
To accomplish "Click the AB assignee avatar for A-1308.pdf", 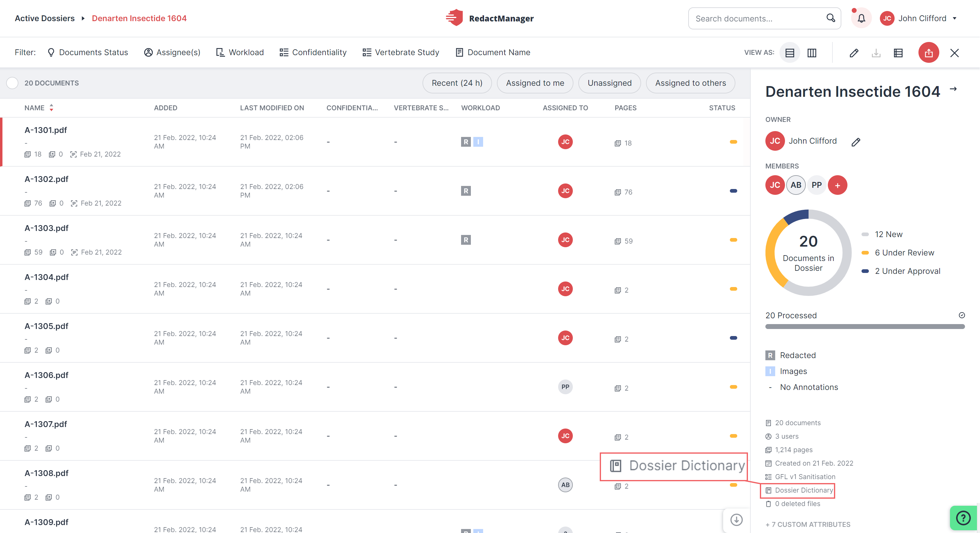I will (565, 485).
